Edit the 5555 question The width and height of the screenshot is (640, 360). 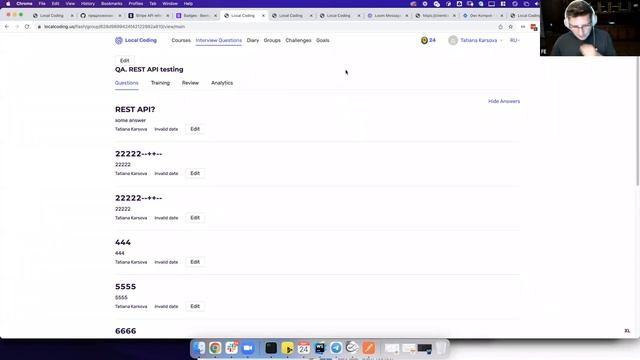(195, 307)
